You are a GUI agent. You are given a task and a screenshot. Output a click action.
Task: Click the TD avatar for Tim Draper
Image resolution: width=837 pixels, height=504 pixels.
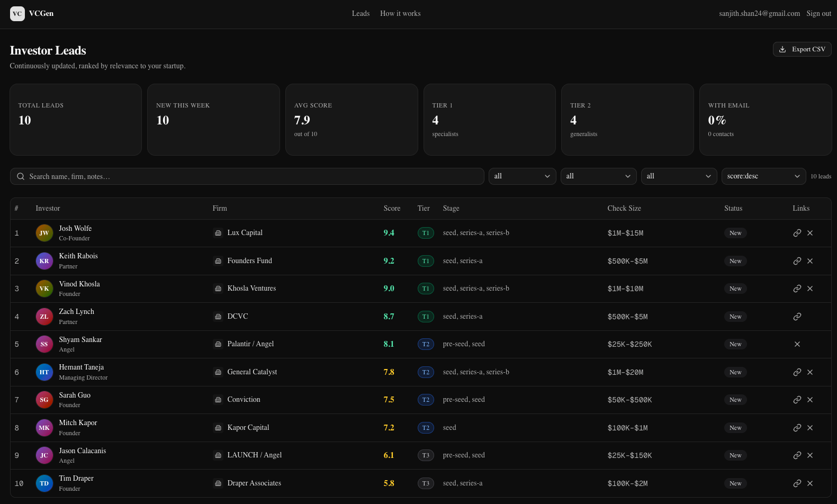click(44, 483)
